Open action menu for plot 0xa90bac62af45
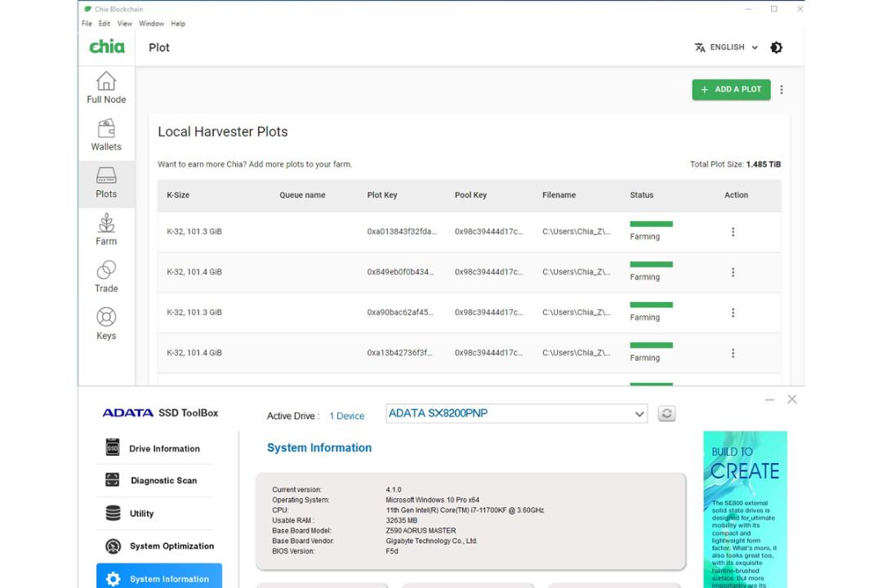The height and width of the screenshot is (588, 882). coord(733,313)
